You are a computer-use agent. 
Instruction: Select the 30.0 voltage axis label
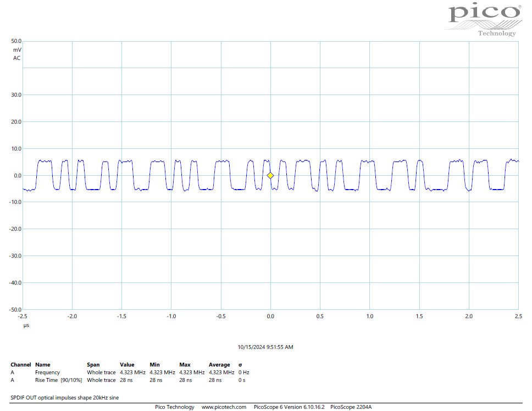pos(16,95)
